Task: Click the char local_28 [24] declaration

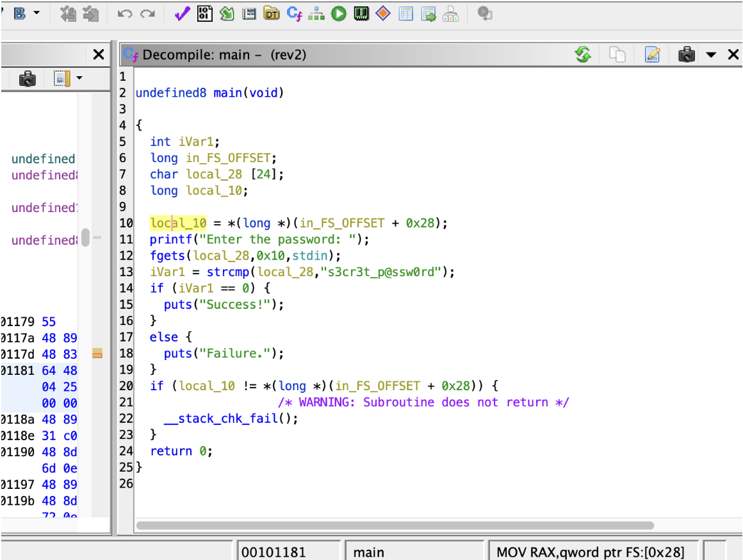Action: point(216,174)
